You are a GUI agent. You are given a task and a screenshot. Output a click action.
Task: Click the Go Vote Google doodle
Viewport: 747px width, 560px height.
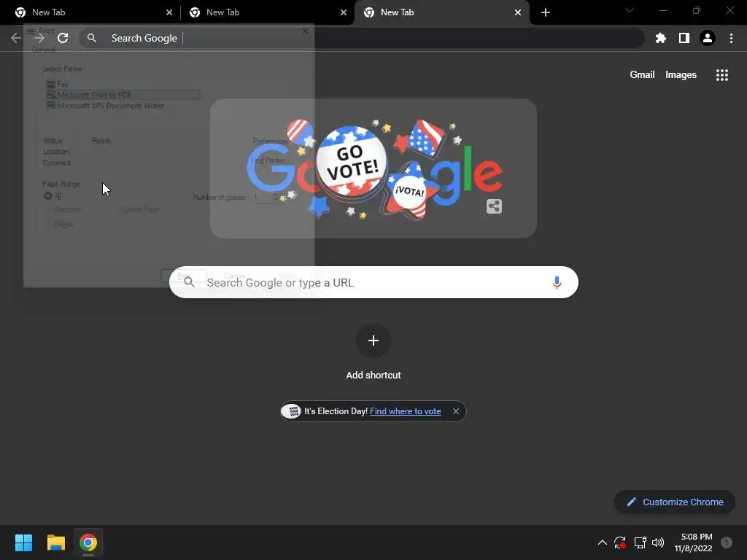373,168
